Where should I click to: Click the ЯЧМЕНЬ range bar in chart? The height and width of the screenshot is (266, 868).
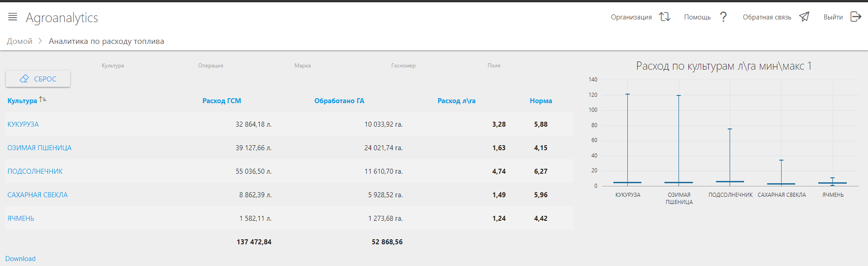832,182
